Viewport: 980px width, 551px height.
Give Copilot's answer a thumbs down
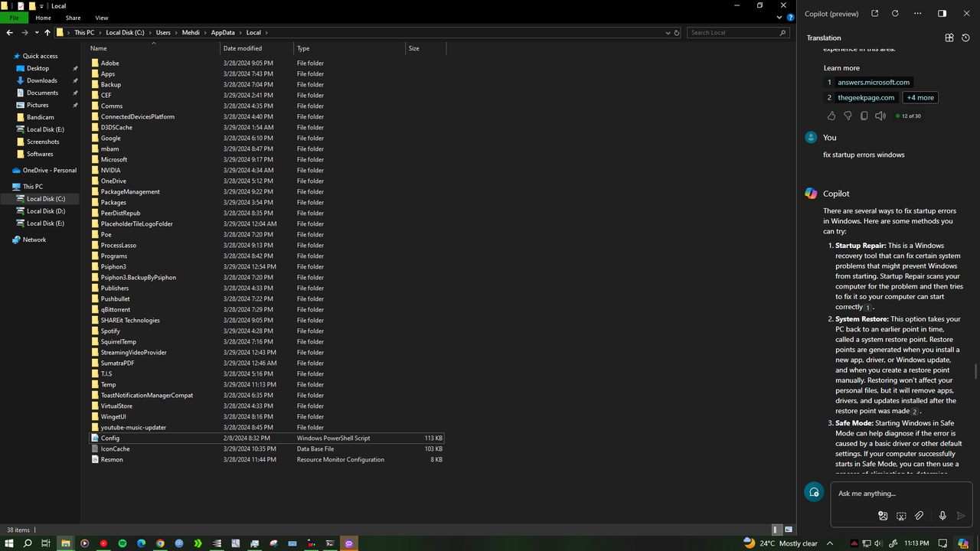[848, 115]
